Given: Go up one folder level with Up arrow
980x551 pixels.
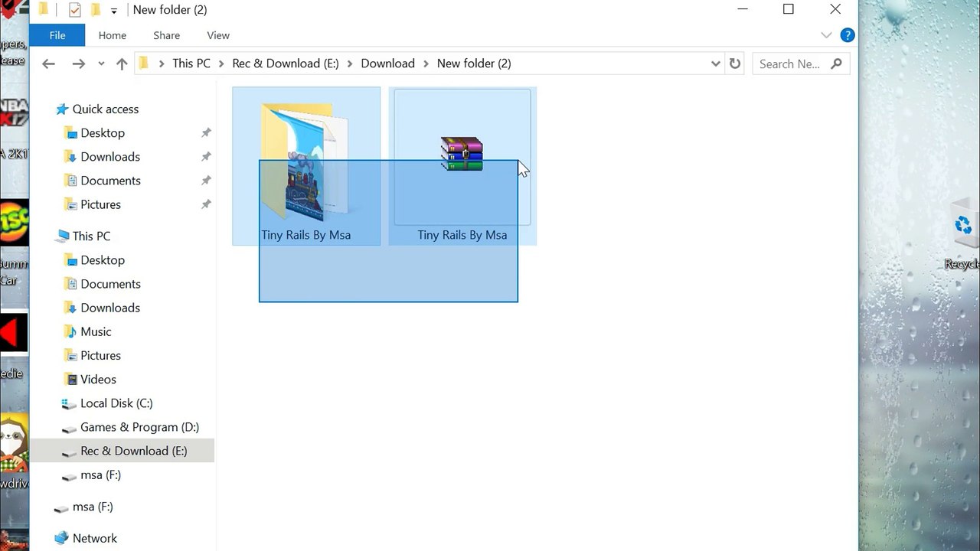Looking at the screenshot, I should coord(122,64).
